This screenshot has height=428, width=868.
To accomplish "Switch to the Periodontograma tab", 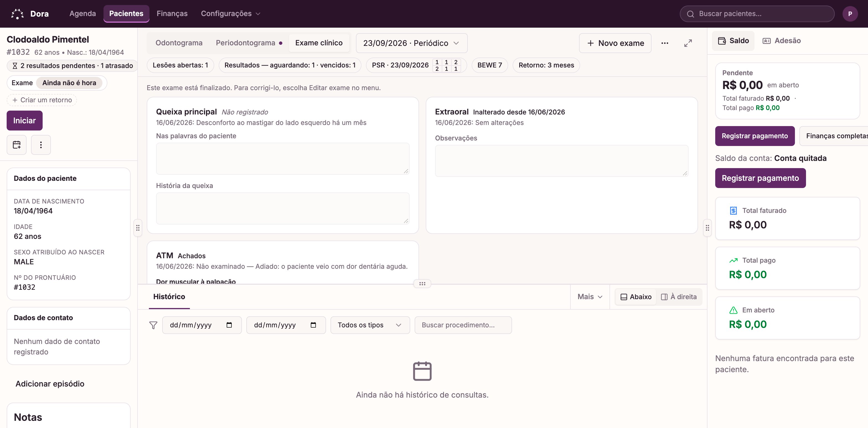I will (x=249, y=43).
